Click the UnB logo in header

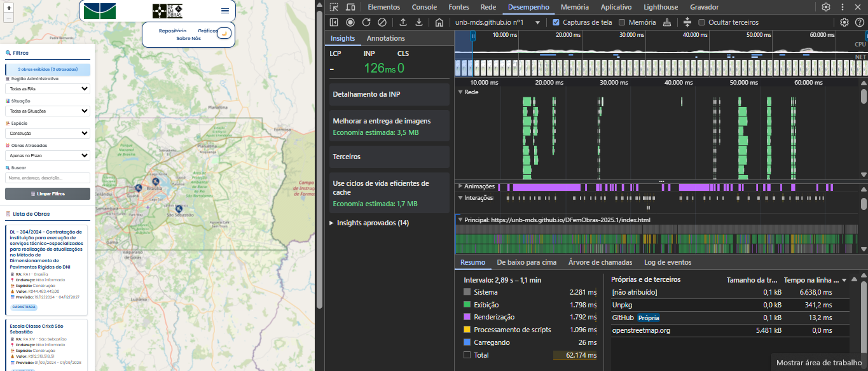[100, 11]
